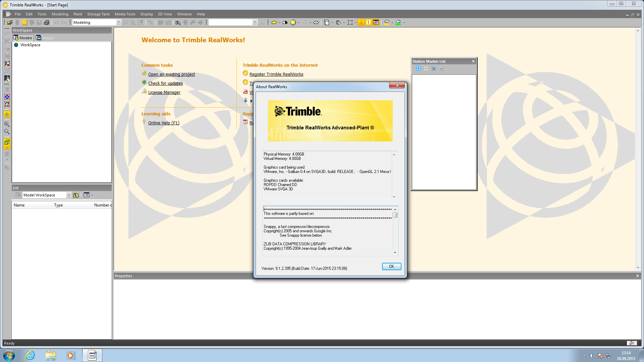Click the yellow-underlined cloud color icon
The height and width of the screenshot is (362, 644).
[386, 22]
